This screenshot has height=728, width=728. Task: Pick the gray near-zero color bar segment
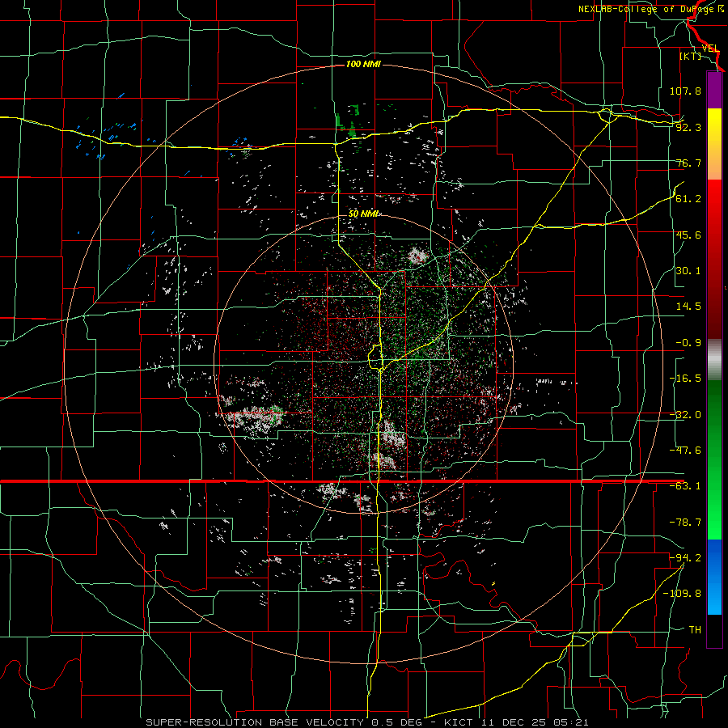point(714,360)
